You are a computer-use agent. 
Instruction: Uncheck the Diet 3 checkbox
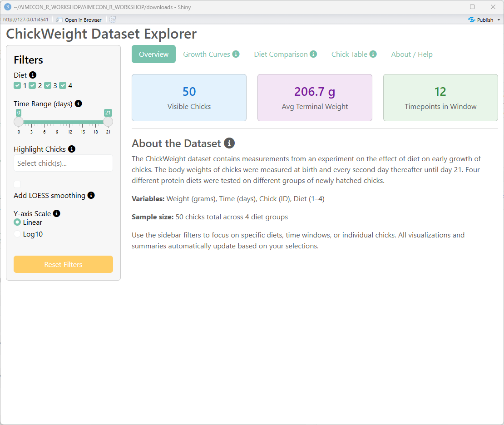[x=48, y=85]
